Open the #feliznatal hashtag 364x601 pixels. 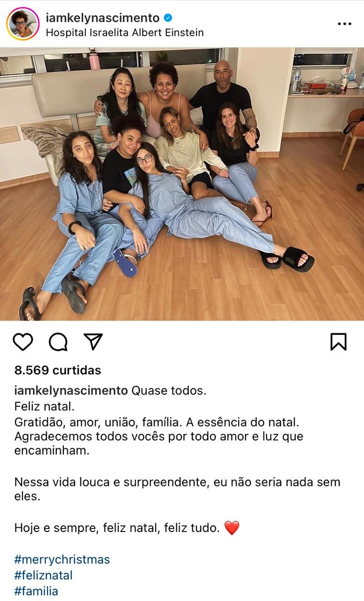coord(43,575)
